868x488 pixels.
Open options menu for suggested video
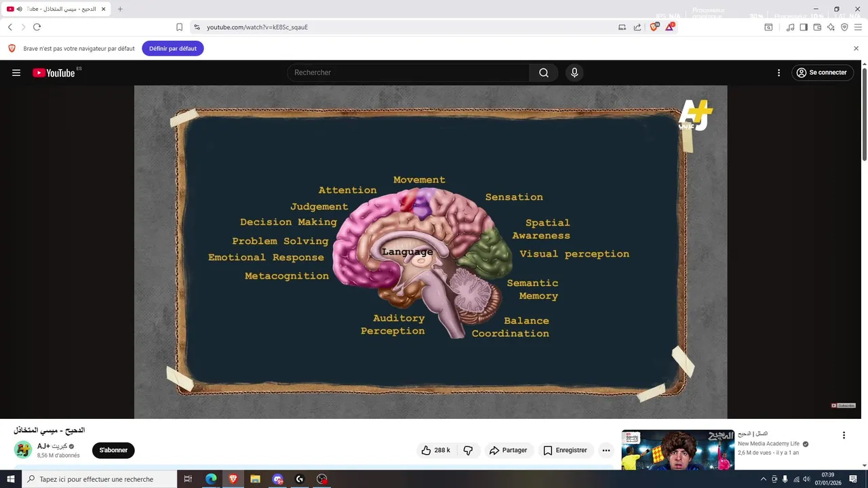tap(844, 435)
